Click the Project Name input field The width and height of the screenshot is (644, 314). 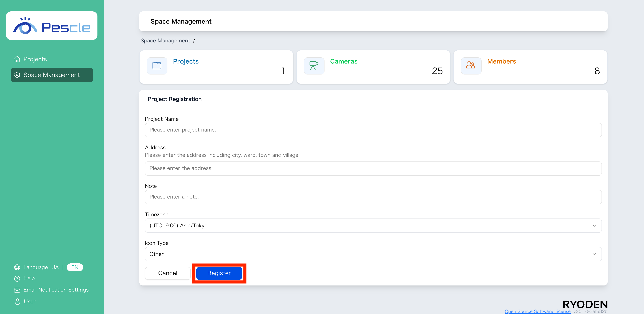click(x=373, y=130)
